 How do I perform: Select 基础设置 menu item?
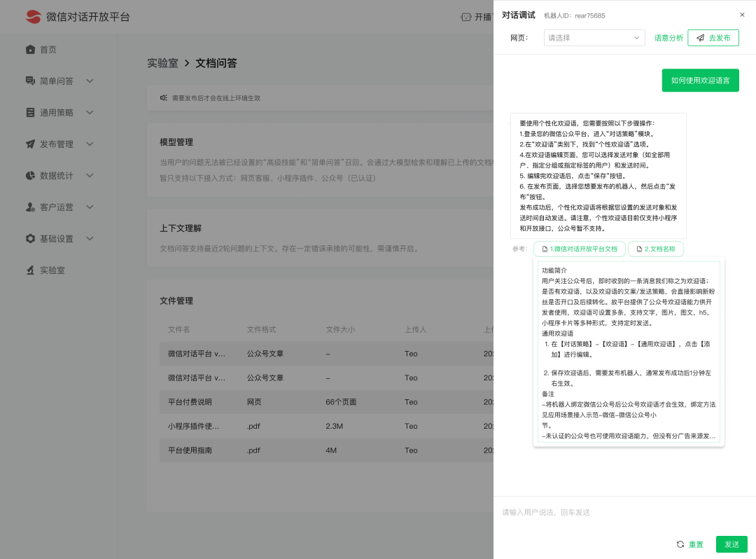(57, 238)
